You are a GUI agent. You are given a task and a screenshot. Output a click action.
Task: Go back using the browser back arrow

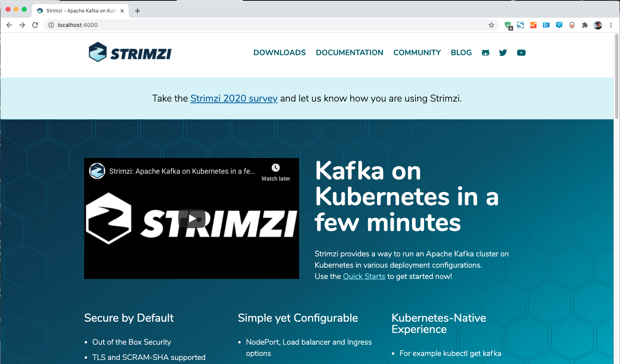point(9,25)
